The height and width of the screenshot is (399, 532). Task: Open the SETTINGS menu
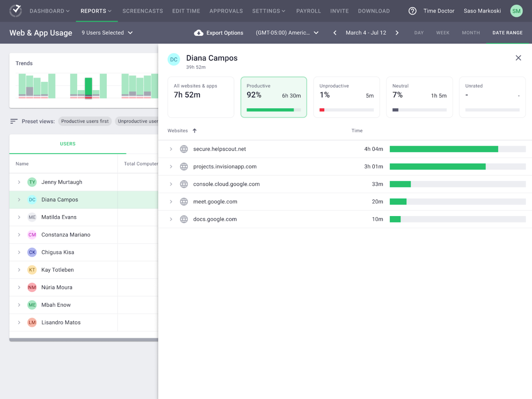269,11
